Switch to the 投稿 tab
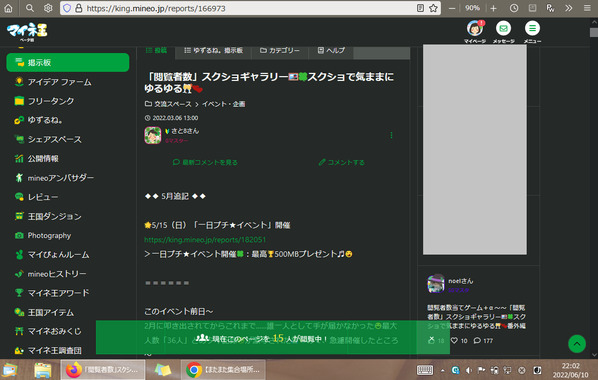Viewport: 598px width, 380px height. pos(156,51)
